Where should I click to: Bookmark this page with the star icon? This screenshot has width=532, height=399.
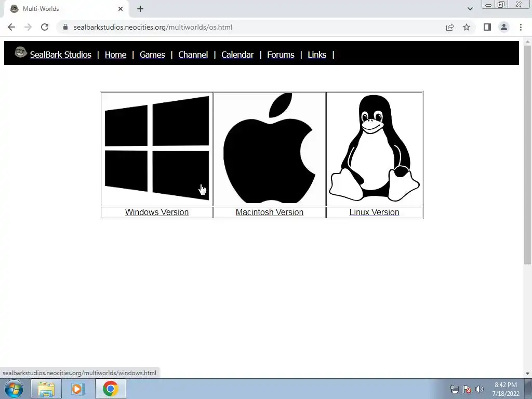[x=467, y=27]
